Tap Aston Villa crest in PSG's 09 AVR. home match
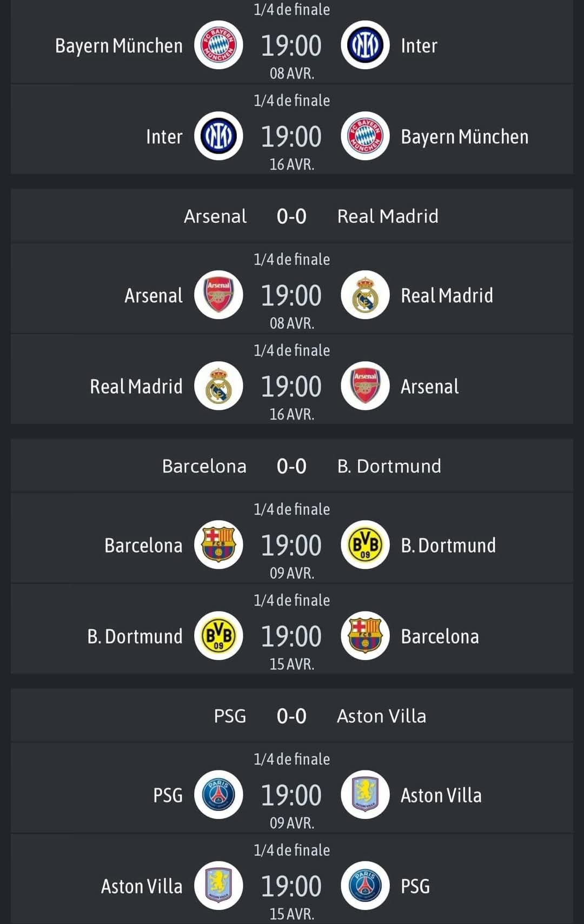Screen dimensions: 584x924 click(365, 795)
